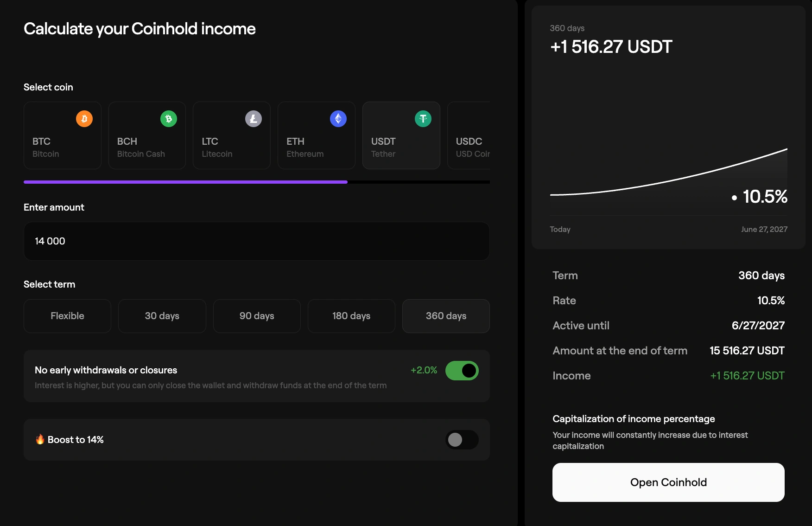Click the blue Ethereum icon

pyautogui.click(x=338, y=119)
